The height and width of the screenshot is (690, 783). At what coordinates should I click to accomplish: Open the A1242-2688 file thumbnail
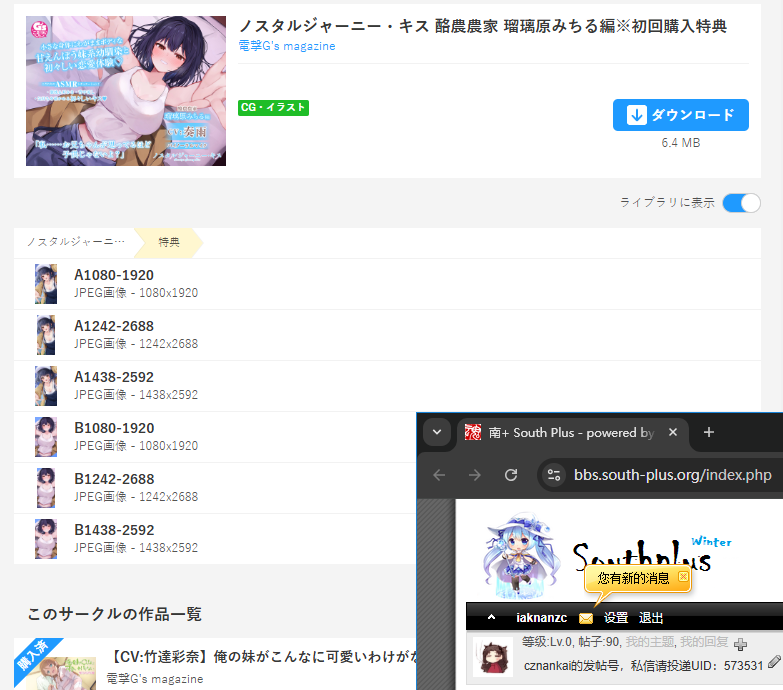pos(46,335)
